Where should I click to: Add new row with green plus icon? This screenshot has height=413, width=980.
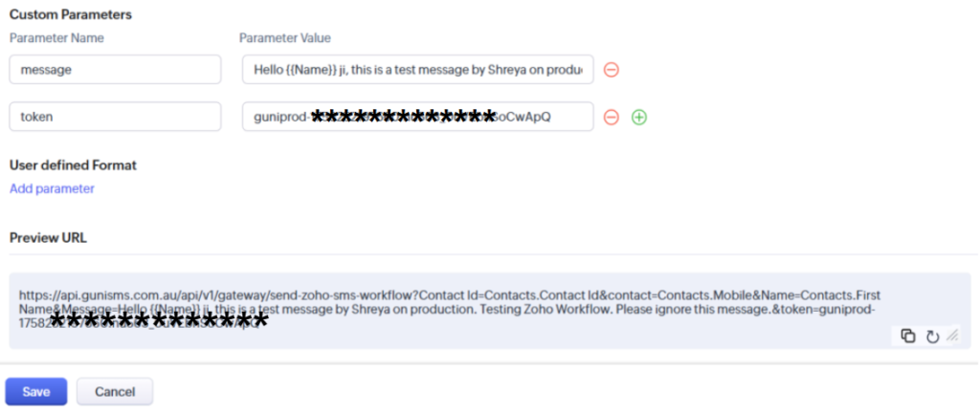639,118
